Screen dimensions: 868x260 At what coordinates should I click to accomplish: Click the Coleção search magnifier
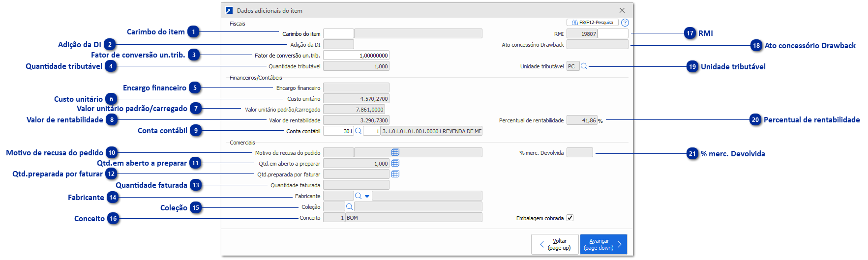(350, 207)
